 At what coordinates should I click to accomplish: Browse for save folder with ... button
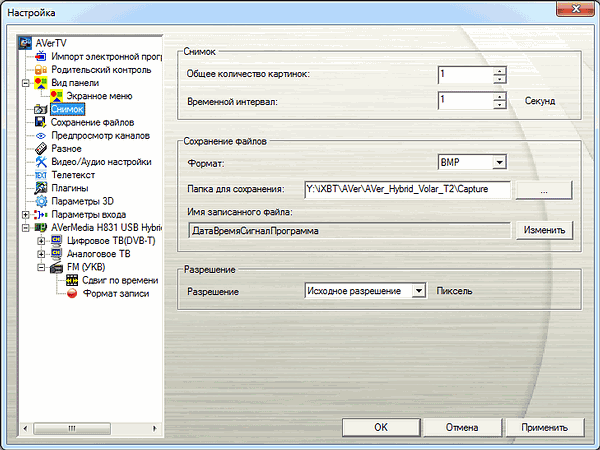(x=544, y=190)
